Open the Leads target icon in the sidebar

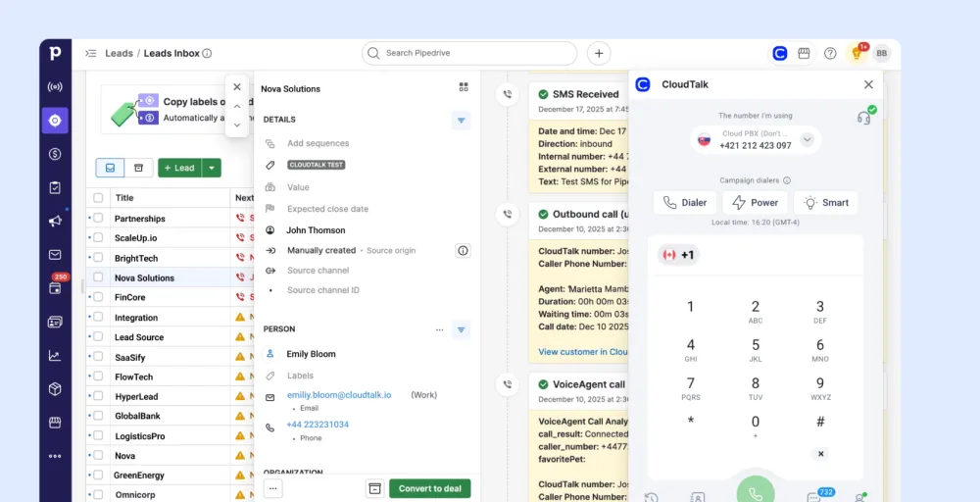[x=55, y=120]
